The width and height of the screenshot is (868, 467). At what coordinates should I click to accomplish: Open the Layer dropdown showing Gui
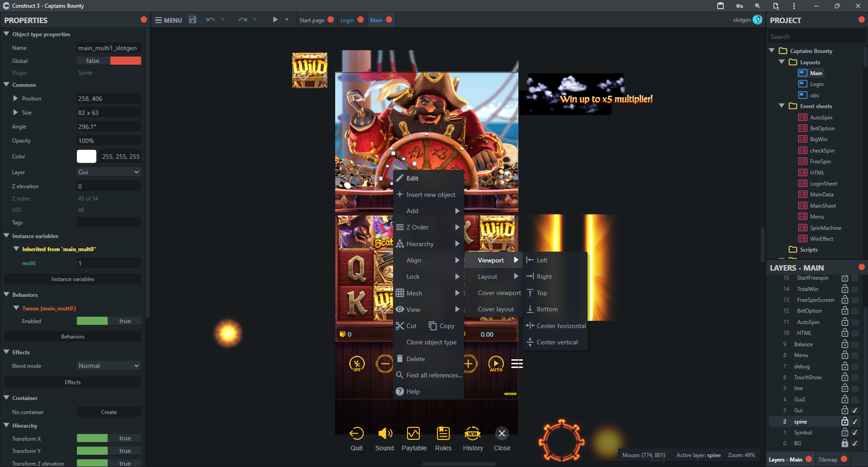click(109, 172)
